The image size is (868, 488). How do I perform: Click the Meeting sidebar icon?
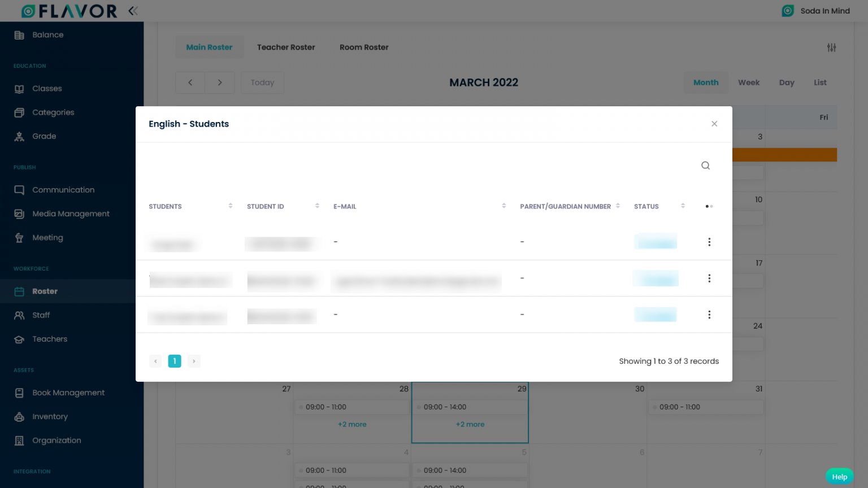coord(19,238)
